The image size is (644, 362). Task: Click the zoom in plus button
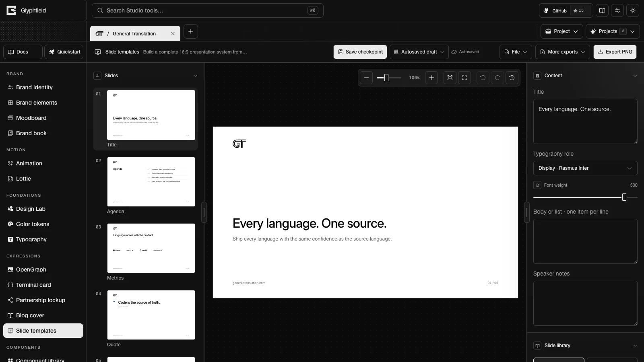point(431,78)
